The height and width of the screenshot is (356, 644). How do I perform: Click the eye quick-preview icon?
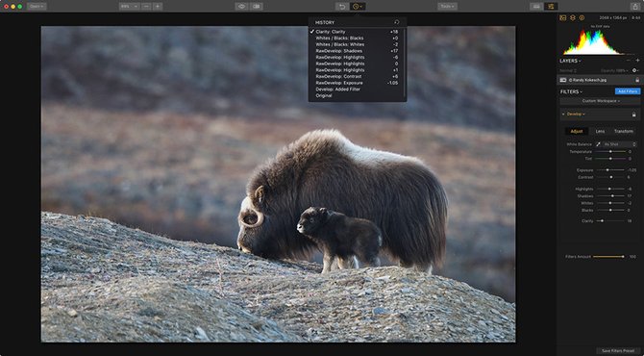click(x=241, y=6)
